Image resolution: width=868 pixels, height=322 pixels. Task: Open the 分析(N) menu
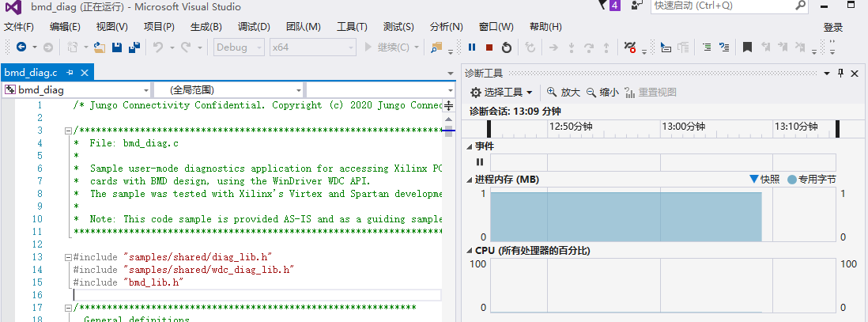pyautogui.click(x=446, y=27)
